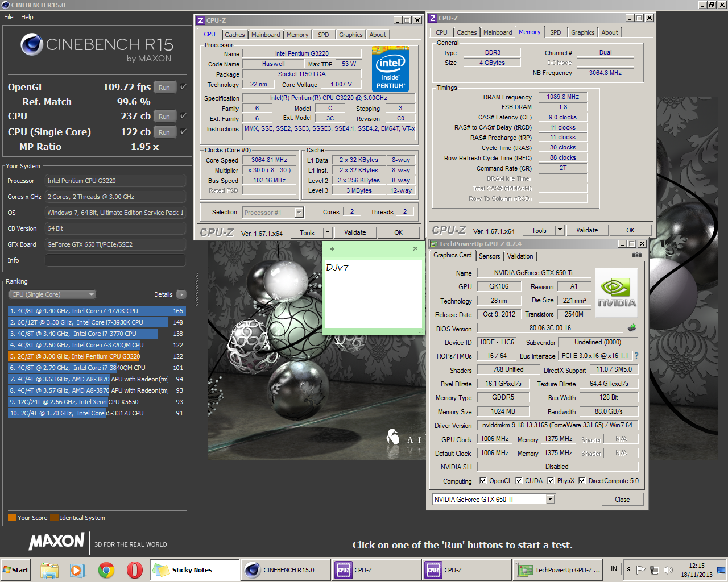The height and width of the screenshot is (582, 728).
Task: Click Validate in the left CPU-Z window
Action: click(355, 232)
